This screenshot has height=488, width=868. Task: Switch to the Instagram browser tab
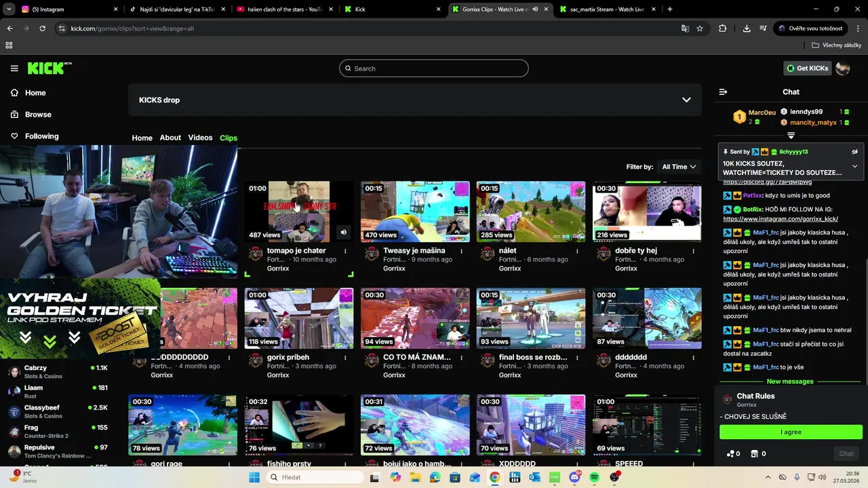68,9
